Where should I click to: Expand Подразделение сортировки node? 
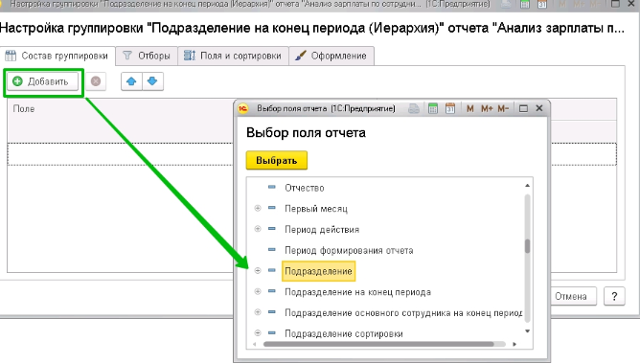click(x=258, y=333)
